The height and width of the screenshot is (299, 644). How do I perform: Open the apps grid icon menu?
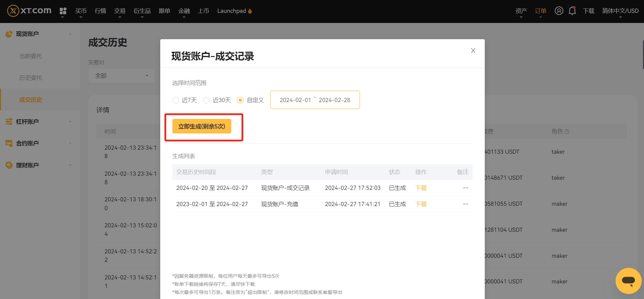[63, 11]
